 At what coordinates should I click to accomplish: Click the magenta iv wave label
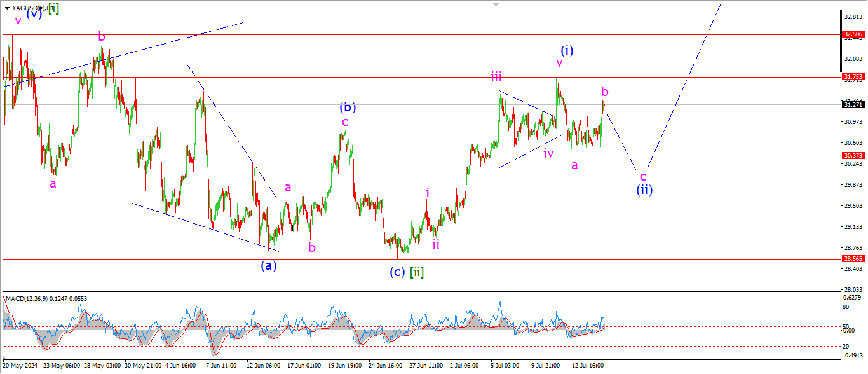tap(548, 153)
